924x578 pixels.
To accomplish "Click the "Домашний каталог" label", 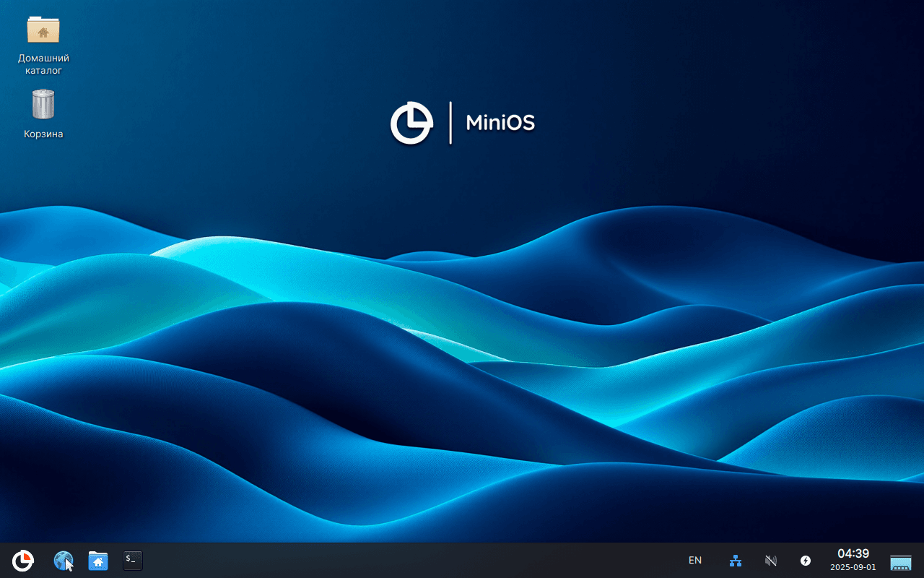I will [43, 64].
